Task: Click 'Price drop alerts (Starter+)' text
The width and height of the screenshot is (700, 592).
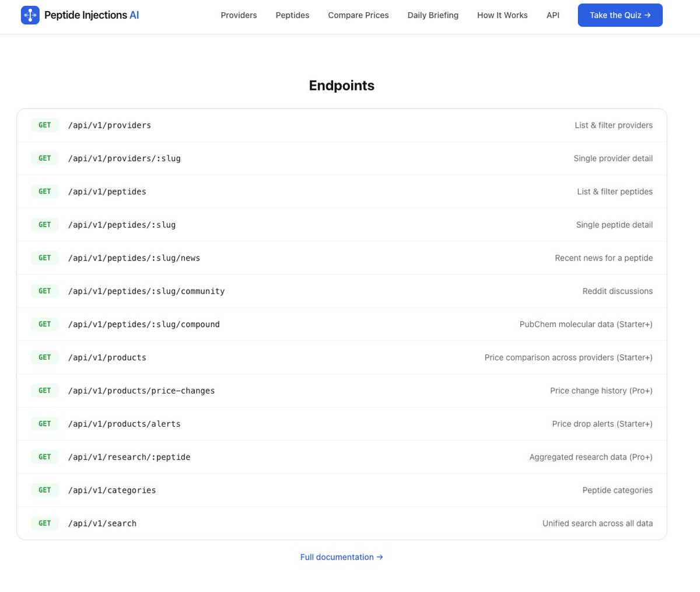Action: 603,424
